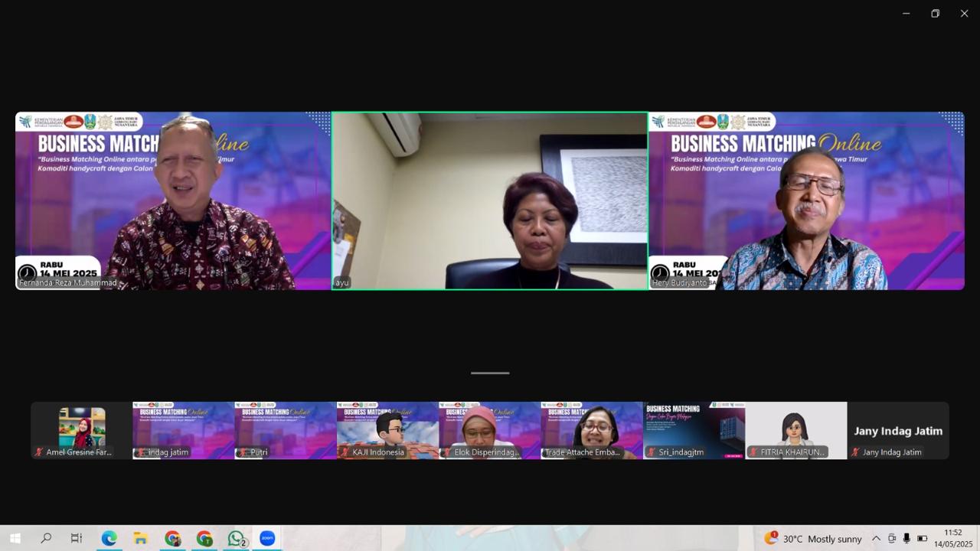Open the first Chrome taskbar icon

[172, 538]
